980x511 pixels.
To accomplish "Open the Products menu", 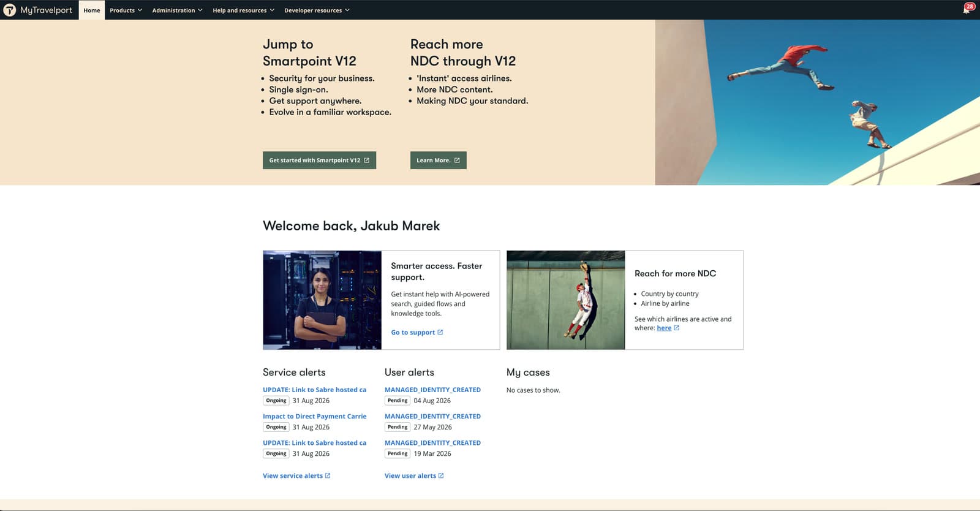I will tap(126, 10).
